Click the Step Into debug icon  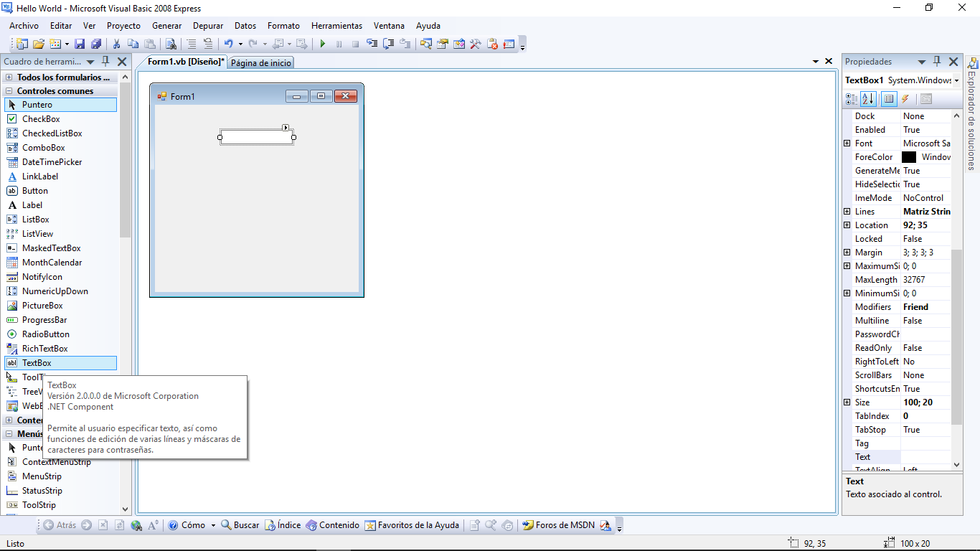372,44
